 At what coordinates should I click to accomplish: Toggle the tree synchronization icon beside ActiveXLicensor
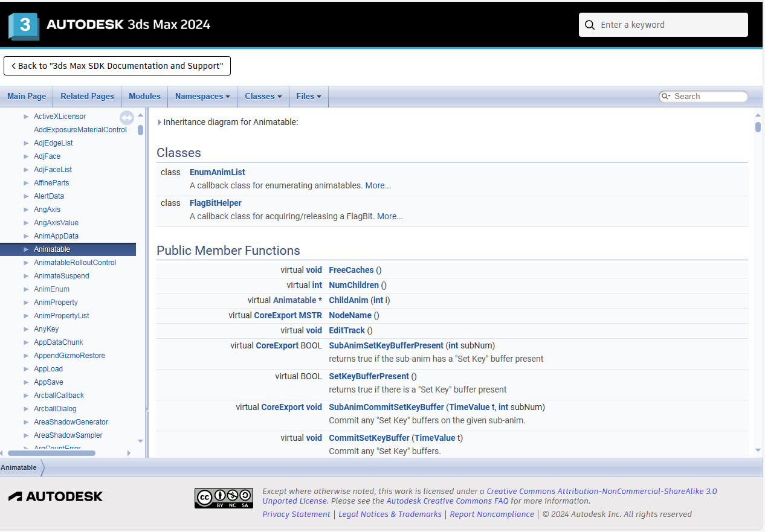(x=127, y=118)
